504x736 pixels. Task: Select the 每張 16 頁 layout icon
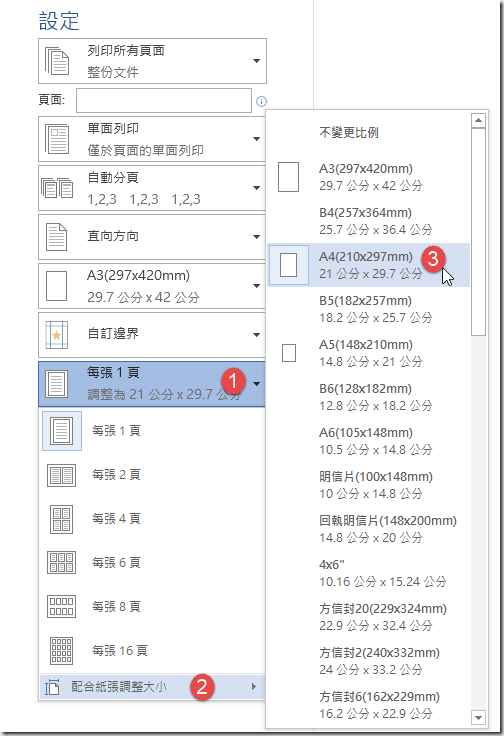pos(61,650)
